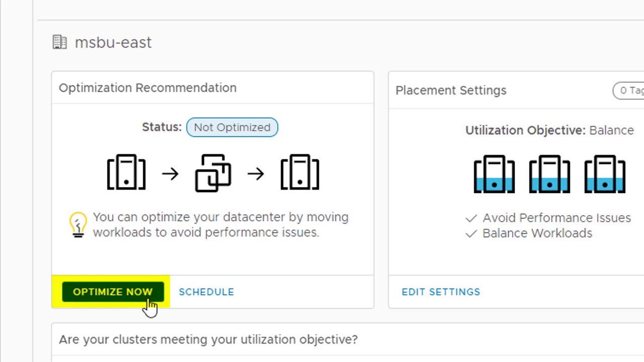Viewport: 644px width, 362px height.
Task: Click the destination host icon in optimization diagram
Action: click(300, 173)
